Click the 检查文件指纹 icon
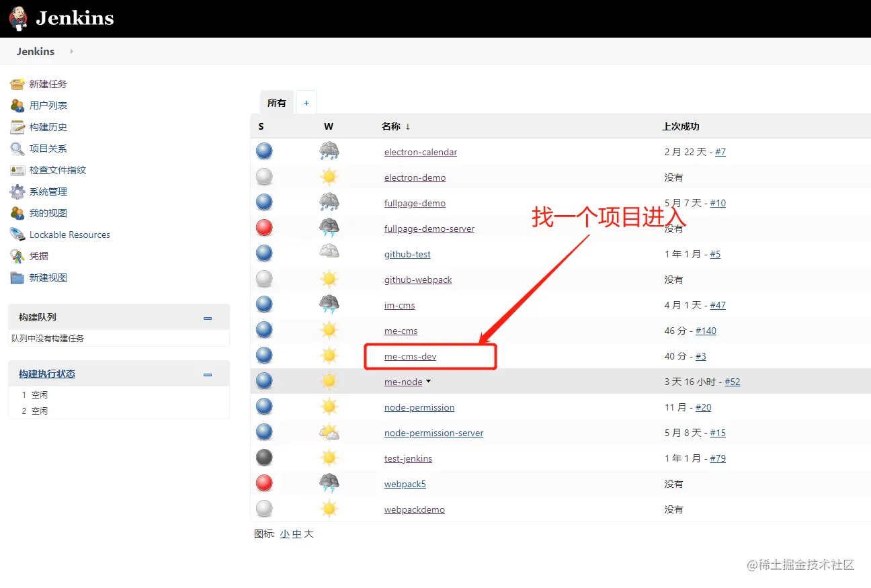The image size is (871, 588). [x=17, y=170]
